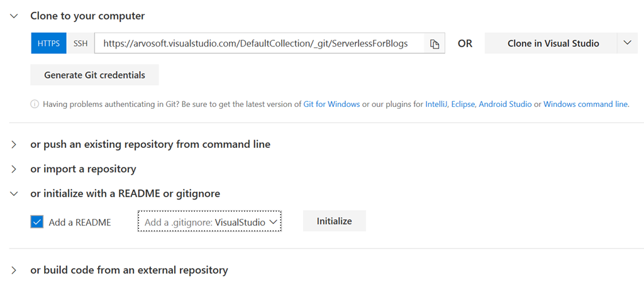Switch to the SSH protocol tab

coord(80,44)
